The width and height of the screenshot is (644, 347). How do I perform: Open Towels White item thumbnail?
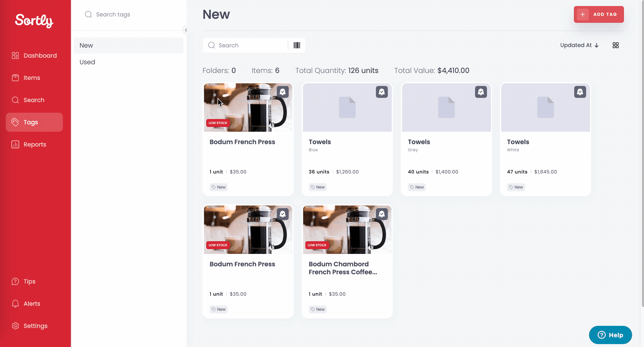pos(545,108)
